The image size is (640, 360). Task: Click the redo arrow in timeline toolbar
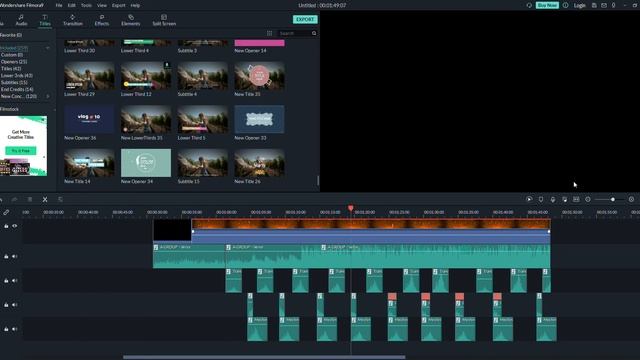14,199
